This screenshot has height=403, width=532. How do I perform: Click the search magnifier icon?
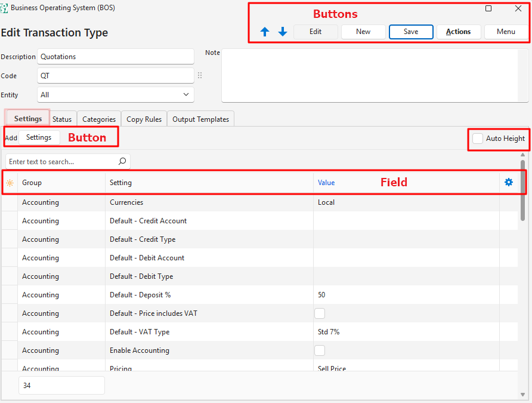[x=122, y=161]
